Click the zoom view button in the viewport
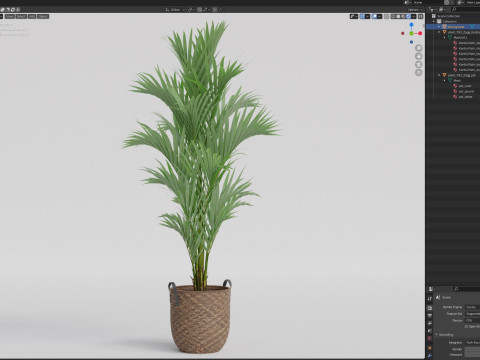The image size is (480, 360). (419, 48)
